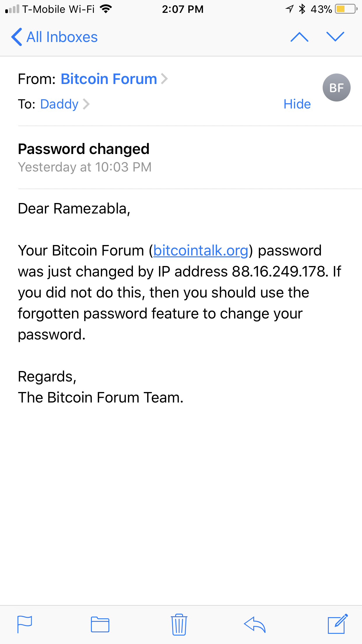Tap the chevron next to Bitcoin Forum
The height and width of the screenshot is (644, 362).
(x=164, y=79)
